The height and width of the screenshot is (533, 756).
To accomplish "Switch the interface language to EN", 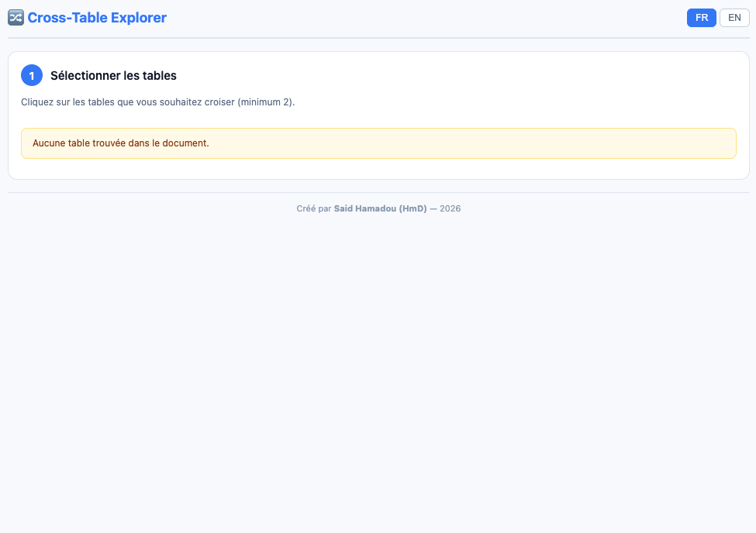I will point(734,18).
